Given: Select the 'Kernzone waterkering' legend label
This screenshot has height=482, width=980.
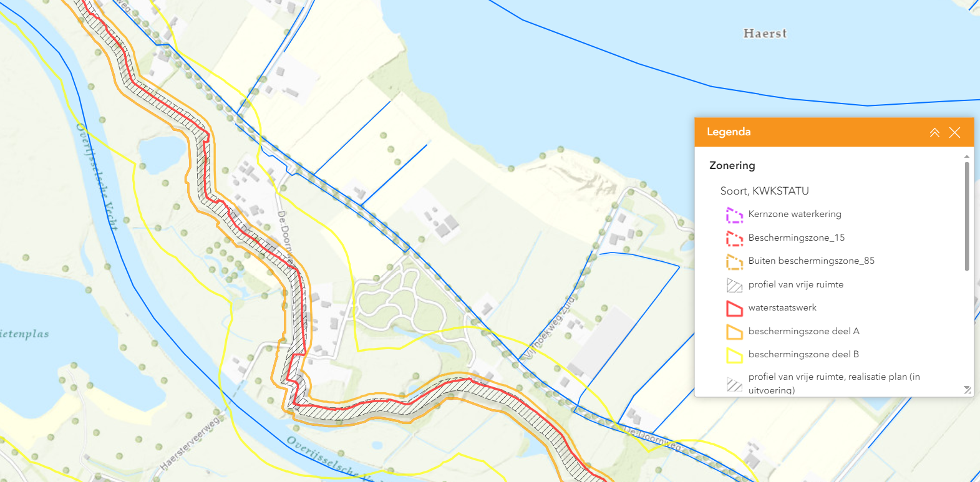Looking at the screenshot, I should pyautogui.click(x=795, y=214).
